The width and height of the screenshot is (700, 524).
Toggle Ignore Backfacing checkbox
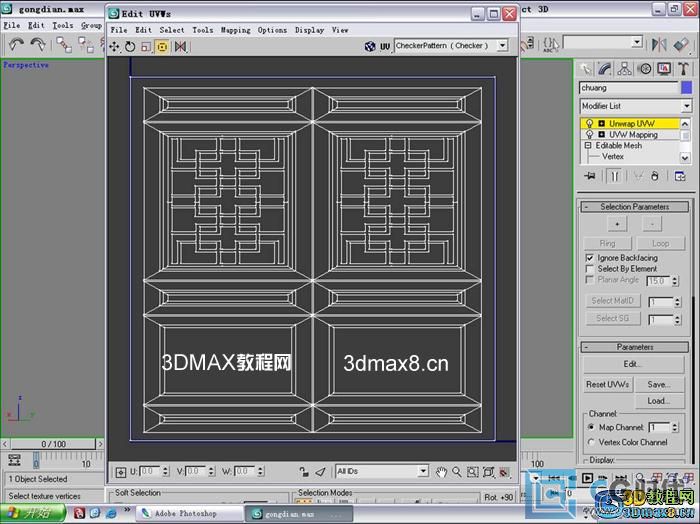pyautogui.click(x=590, y=258)
